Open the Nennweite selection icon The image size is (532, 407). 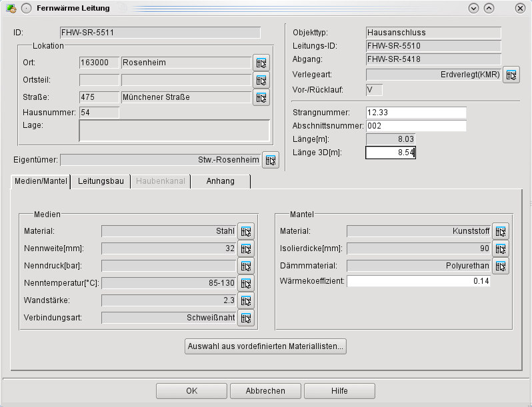246,248
